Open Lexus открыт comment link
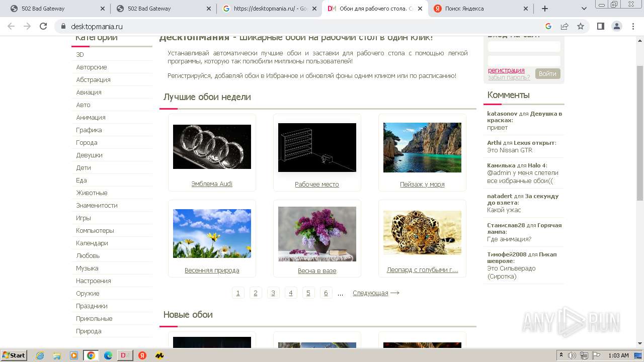This screenshot has width=644, height=362. [x=534, y=143]
